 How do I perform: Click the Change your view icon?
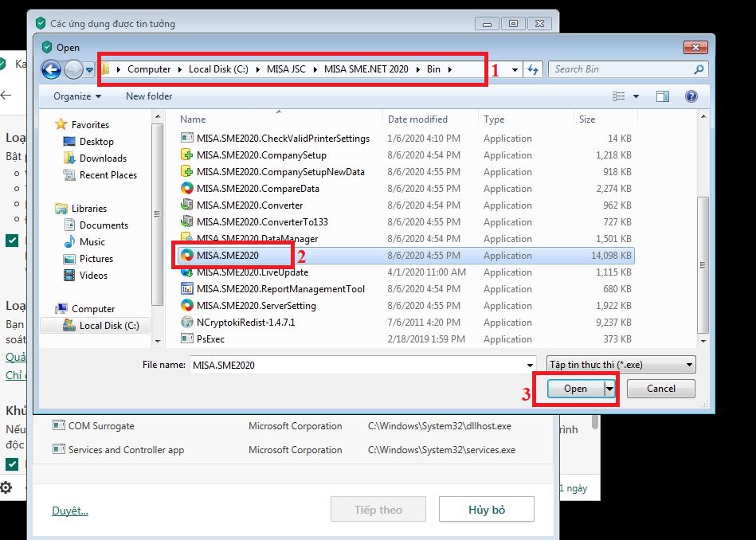(619, 96)
